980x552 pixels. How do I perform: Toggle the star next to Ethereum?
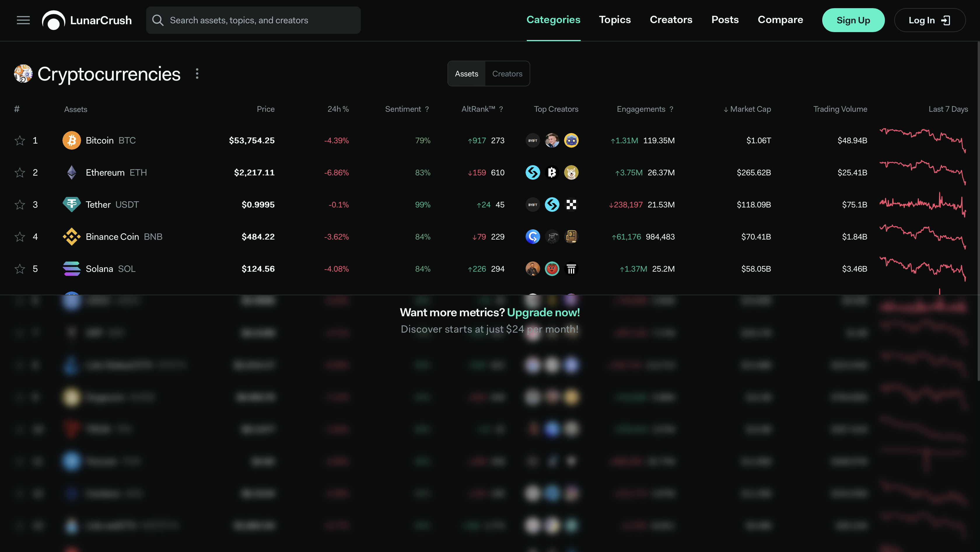(20, 173)
